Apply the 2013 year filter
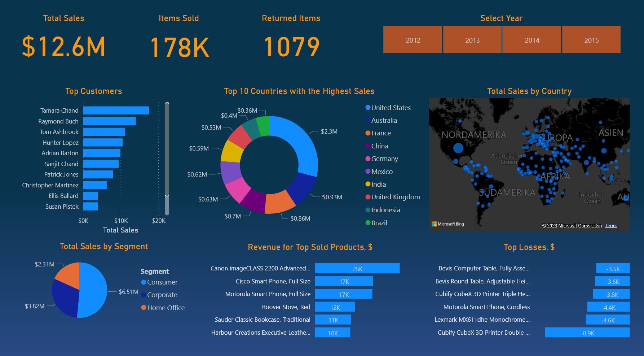This screenshot has height=356, width=644. (x=472, y=40)
